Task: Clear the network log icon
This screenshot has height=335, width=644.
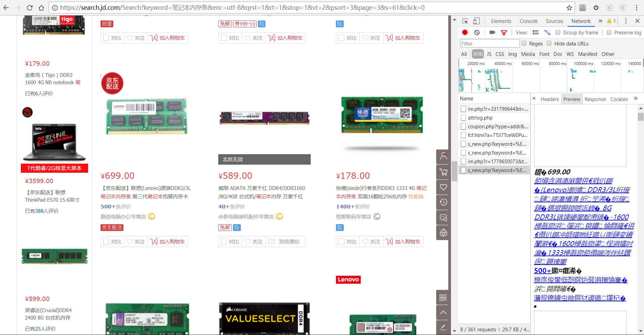Action: [477, 32]
